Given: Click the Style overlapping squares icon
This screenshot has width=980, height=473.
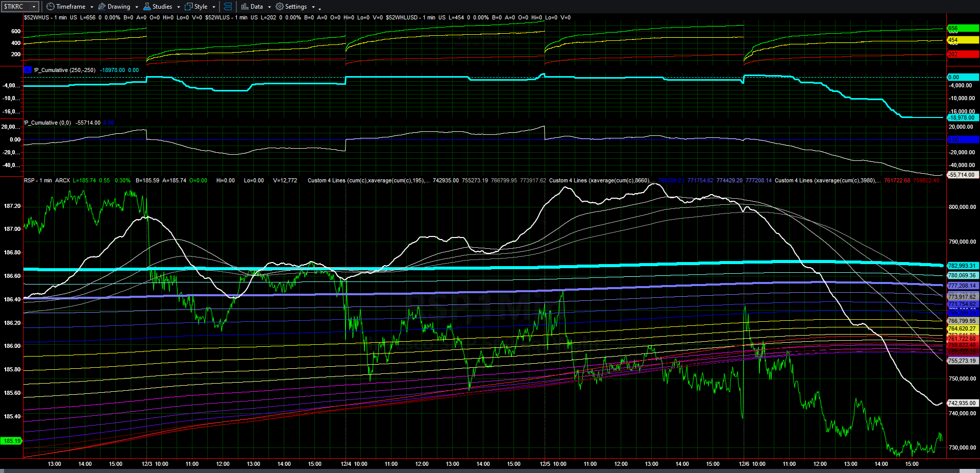Looking at the screenshot, I should [188, 7].
